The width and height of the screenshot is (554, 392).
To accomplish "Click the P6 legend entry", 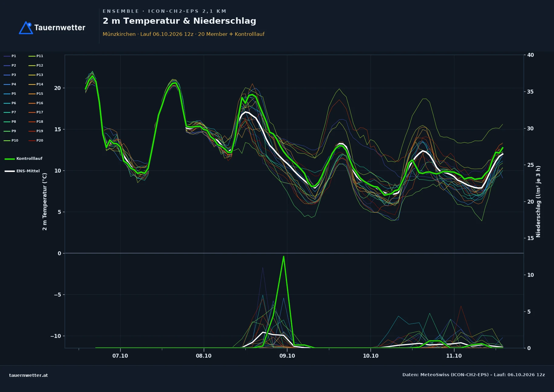I will pos(10,103).
